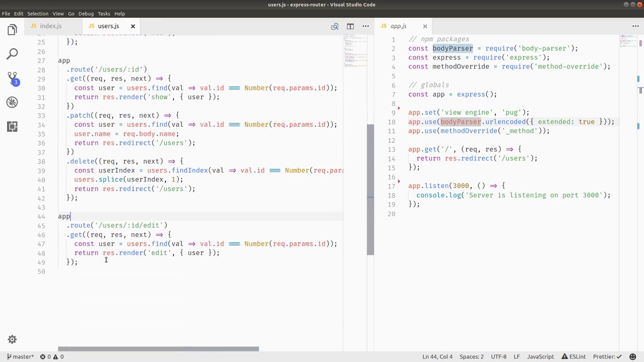Open the Go menu

[x=71, y=14]
